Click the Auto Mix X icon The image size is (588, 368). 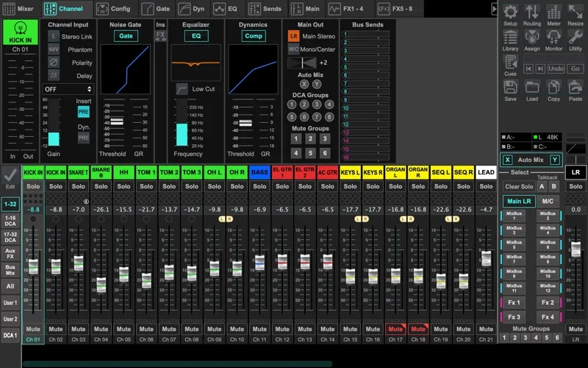click(507, 160)
